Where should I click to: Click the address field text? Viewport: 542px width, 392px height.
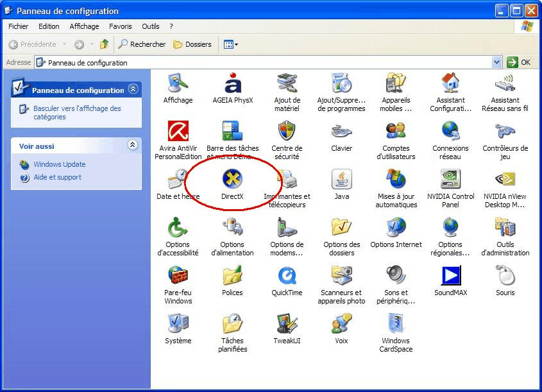[88, 63]
